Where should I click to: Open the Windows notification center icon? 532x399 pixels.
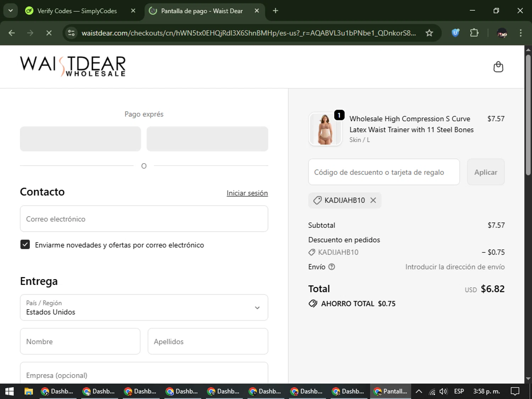click(x=515, y=391)
